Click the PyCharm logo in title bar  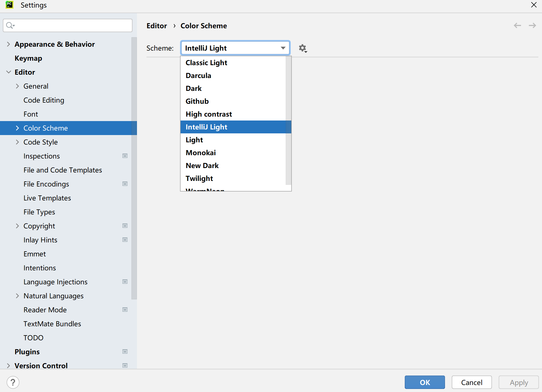[10, 5]
